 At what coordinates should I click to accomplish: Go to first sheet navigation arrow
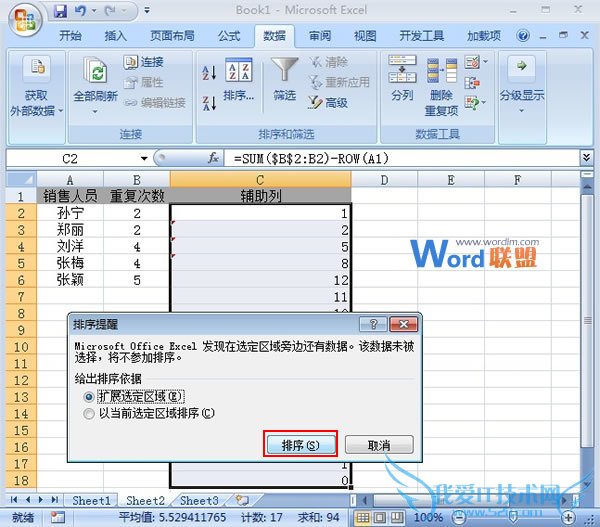14,499
